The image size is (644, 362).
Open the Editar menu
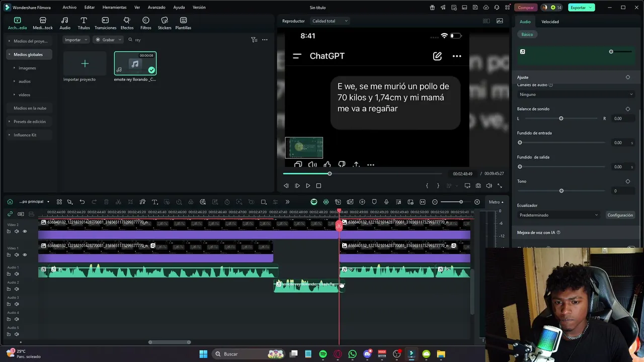90,8
